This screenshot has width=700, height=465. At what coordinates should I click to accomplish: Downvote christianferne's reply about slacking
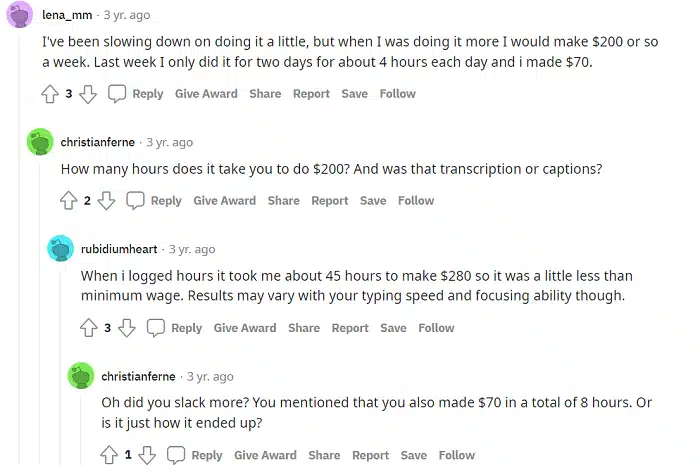[147, 455]
